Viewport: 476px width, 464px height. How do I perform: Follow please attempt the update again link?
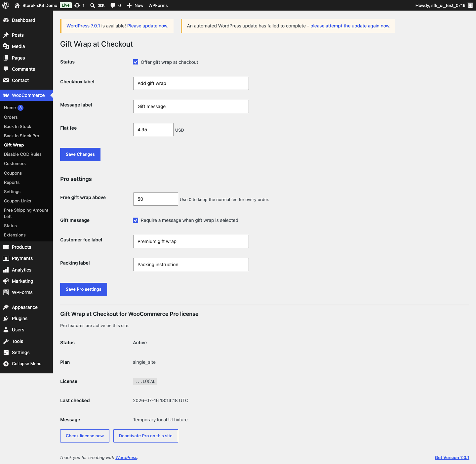(x=350, y=26)
